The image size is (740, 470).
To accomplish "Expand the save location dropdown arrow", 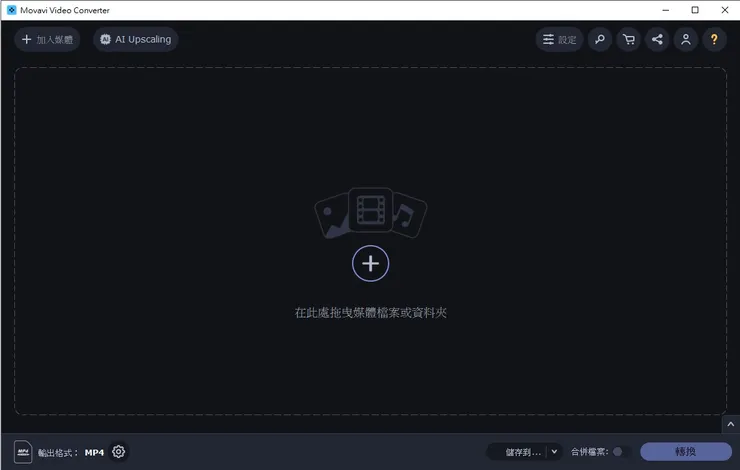I will (x=554, y=452).
